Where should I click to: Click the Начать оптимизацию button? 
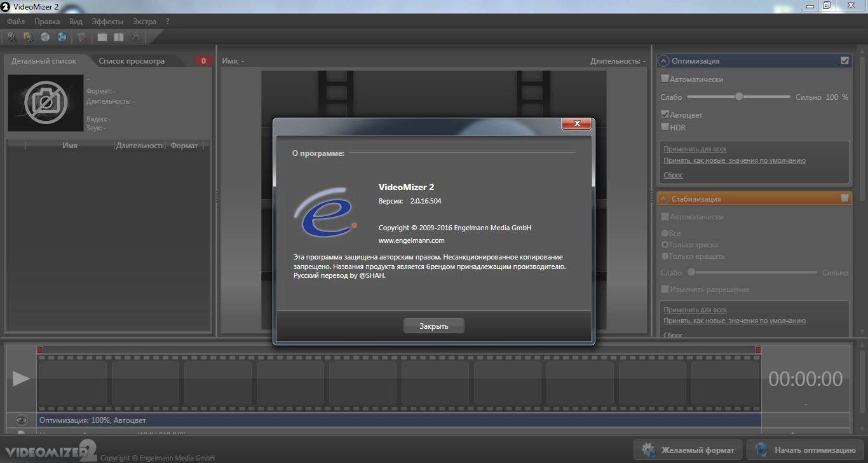[x=806, y=450]
